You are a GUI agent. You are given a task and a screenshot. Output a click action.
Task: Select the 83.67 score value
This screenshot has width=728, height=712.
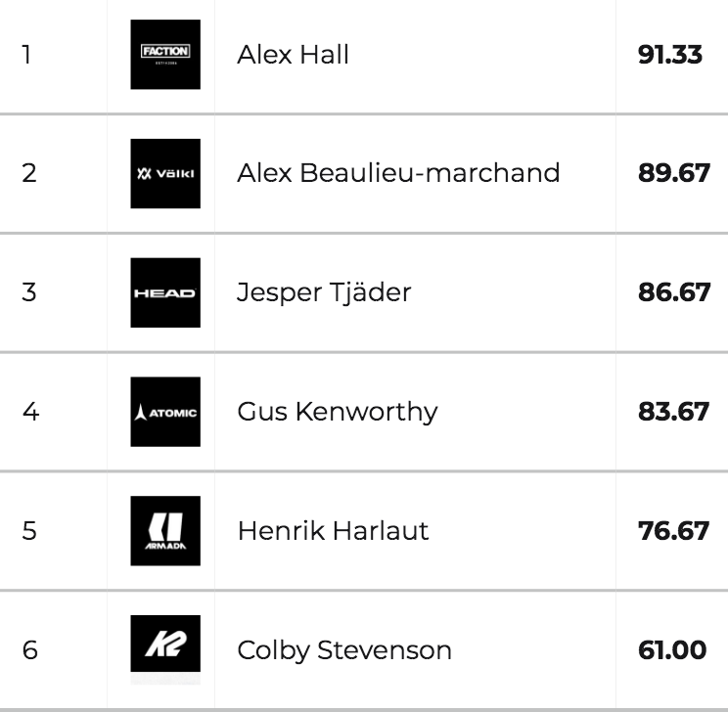click(673, 412)
